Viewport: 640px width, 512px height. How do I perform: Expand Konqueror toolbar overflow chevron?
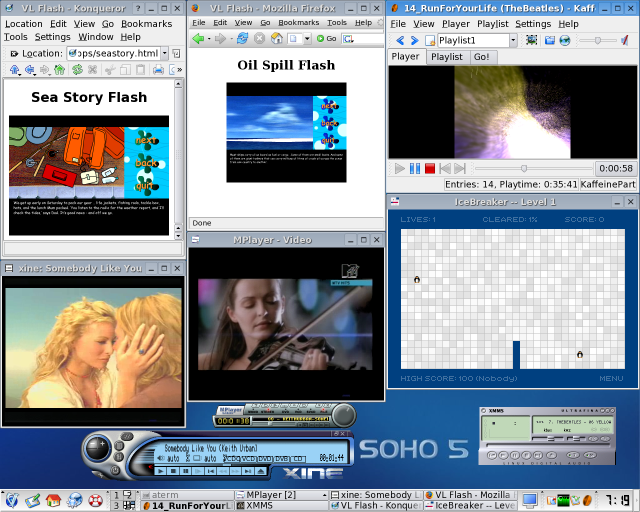[x=178, y=70]
